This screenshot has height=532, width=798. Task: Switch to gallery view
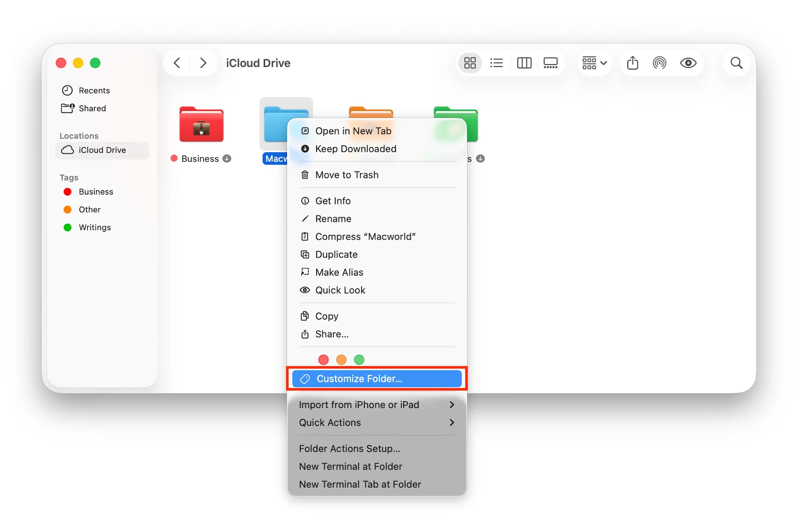click(550, 63)
